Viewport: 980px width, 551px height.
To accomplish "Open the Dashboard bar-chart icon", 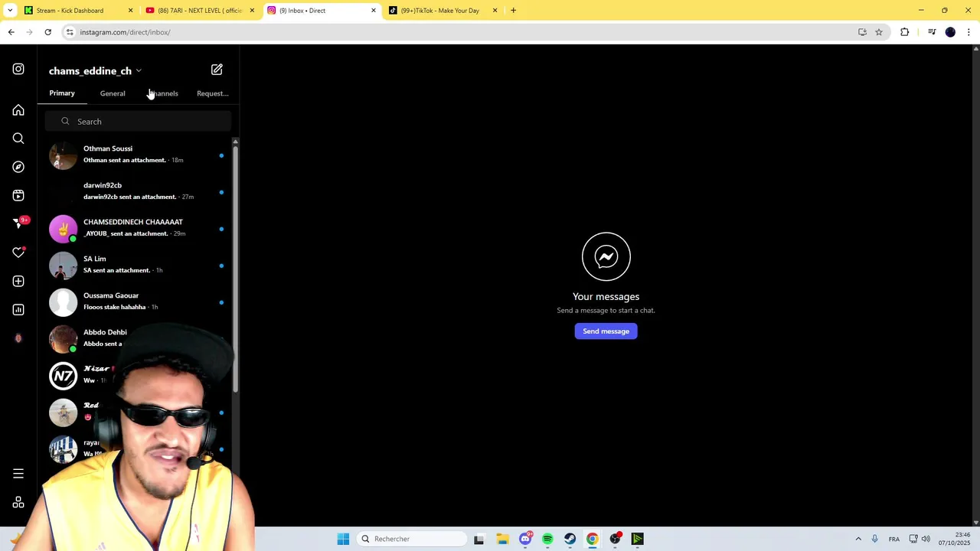I will pos(18,310).
